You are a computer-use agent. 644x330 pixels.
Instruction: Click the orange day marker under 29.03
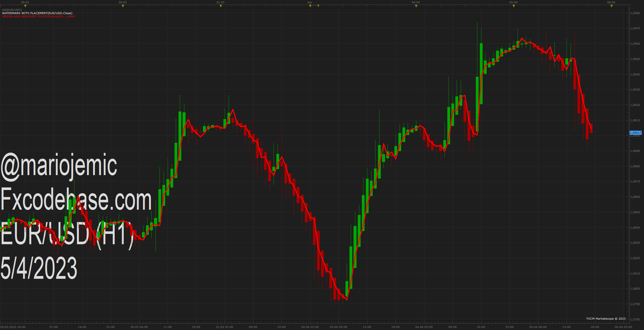25,6
